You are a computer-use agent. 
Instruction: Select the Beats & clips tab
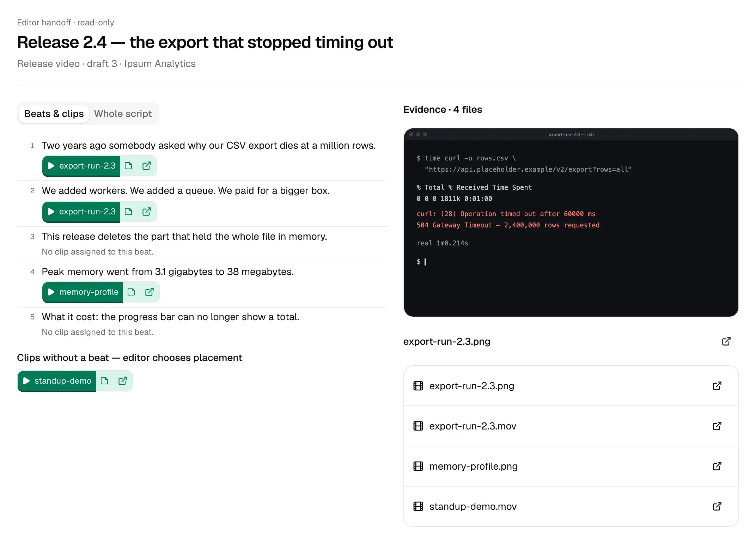tap(54, 114)
